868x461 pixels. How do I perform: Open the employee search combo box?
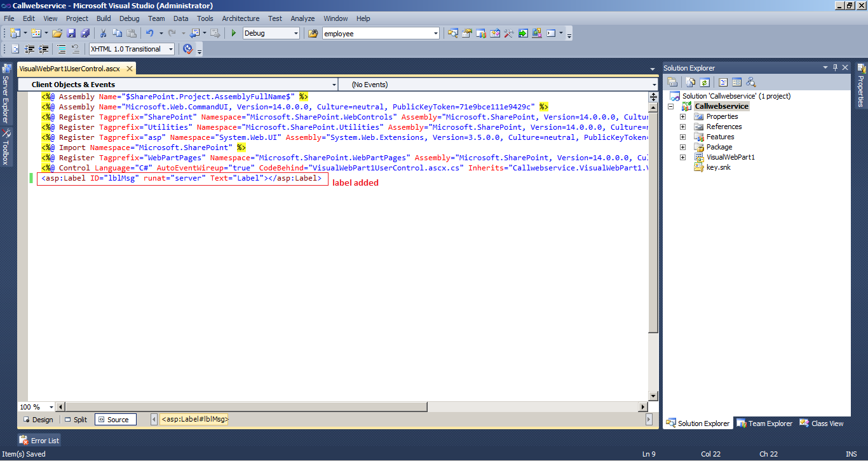click(x=436, y=33)
